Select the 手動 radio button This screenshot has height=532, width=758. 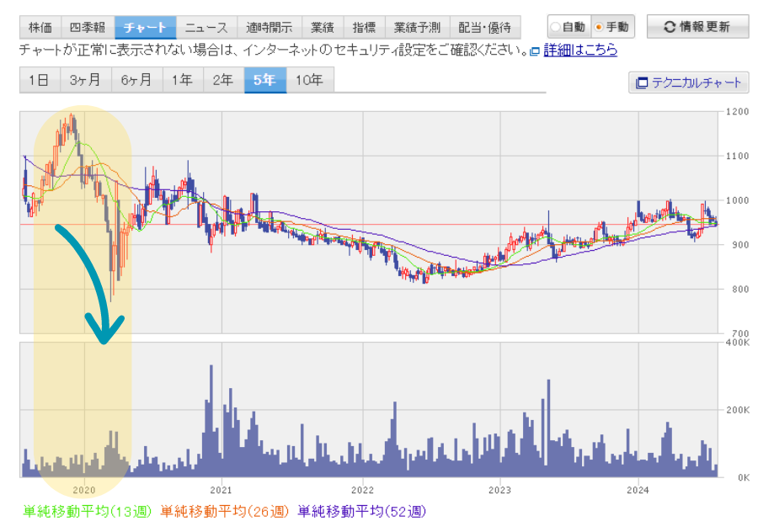[600, 26]
